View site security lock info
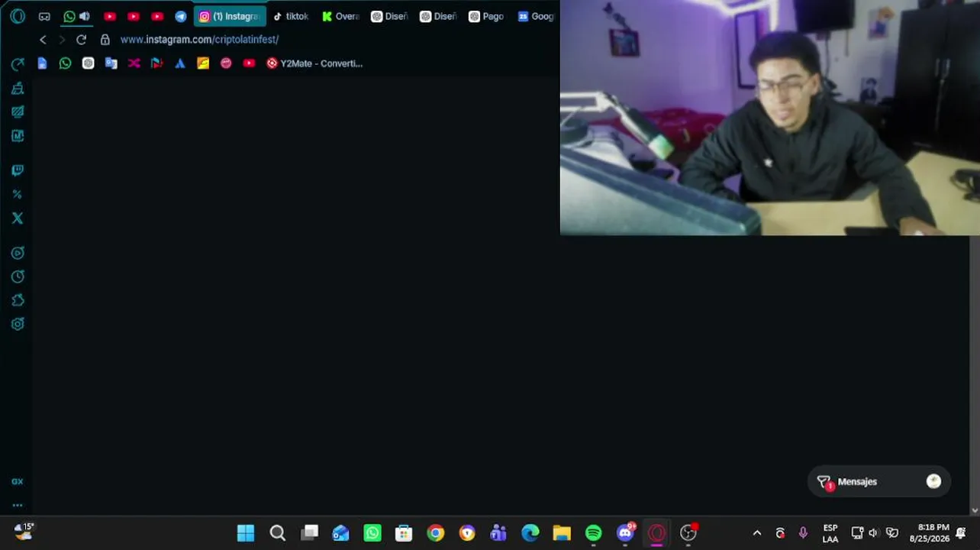 tap(105, 40)
